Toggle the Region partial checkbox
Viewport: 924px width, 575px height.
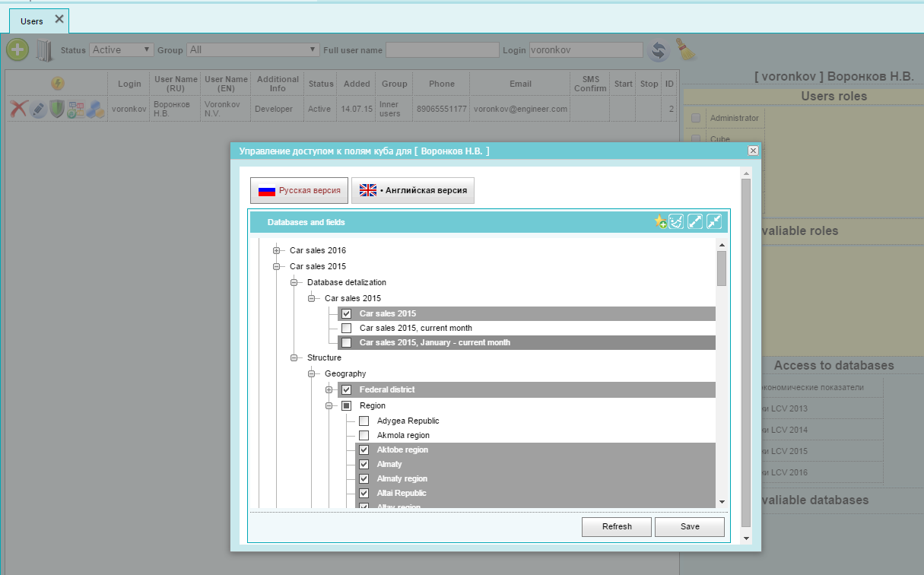pos(346,405)
